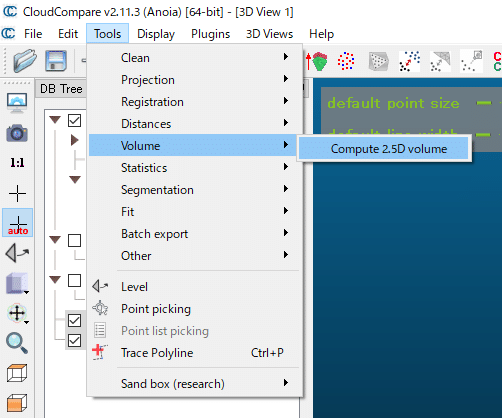Decrease default point size with minus
Screen dimensions: 502x418
pyautogui.click(x=484, y=103)
